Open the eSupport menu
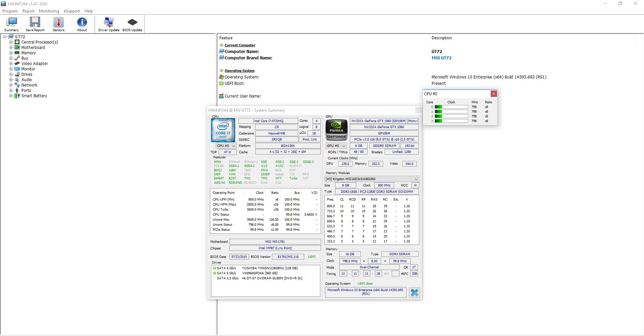The width and height of the screenshot is (644, 336). point(72,11)
